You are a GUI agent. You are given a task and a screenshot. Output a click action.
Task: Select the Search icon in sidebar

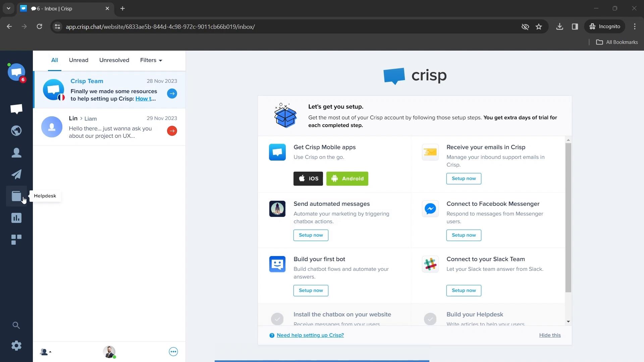(x=16, y=325)
